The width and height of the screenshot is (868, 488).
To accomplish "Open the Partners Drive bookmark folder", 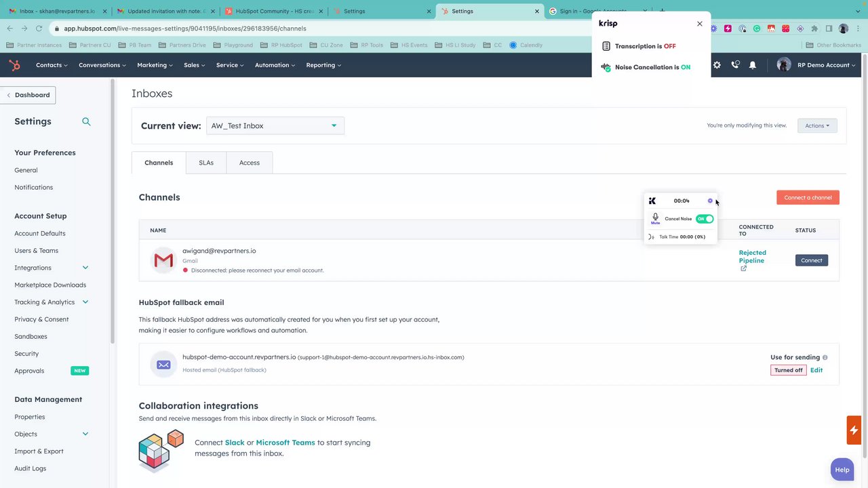I will [x=182, y=45].
